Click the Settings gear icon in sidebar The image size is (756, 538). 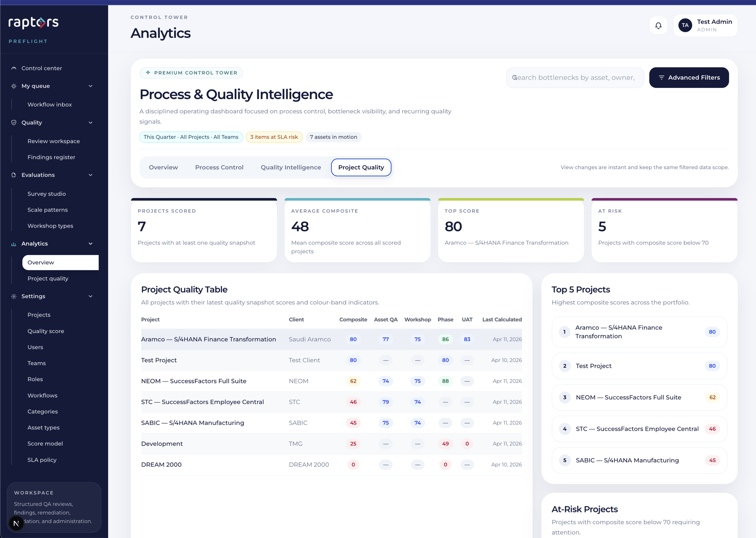(14, 296)
